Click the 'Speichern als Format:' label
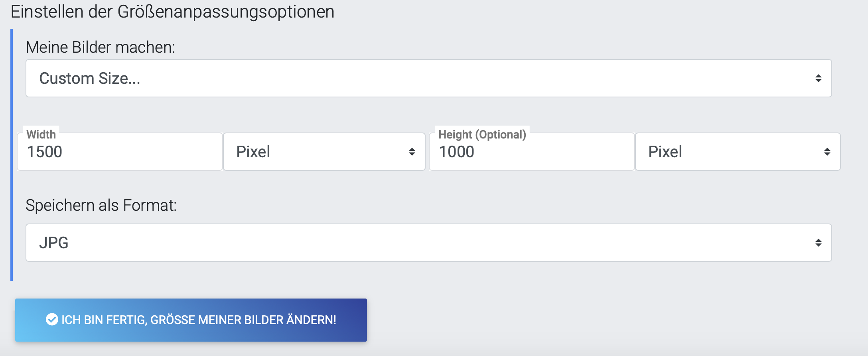The height and width of the screenshot is (356, 868). point(101,205)
